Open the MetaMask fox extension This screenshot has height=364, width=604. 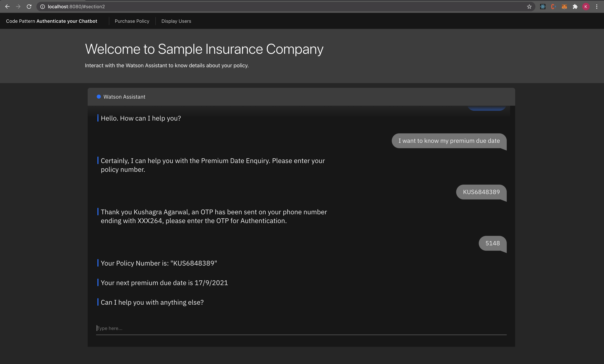(x=564, y=7)
